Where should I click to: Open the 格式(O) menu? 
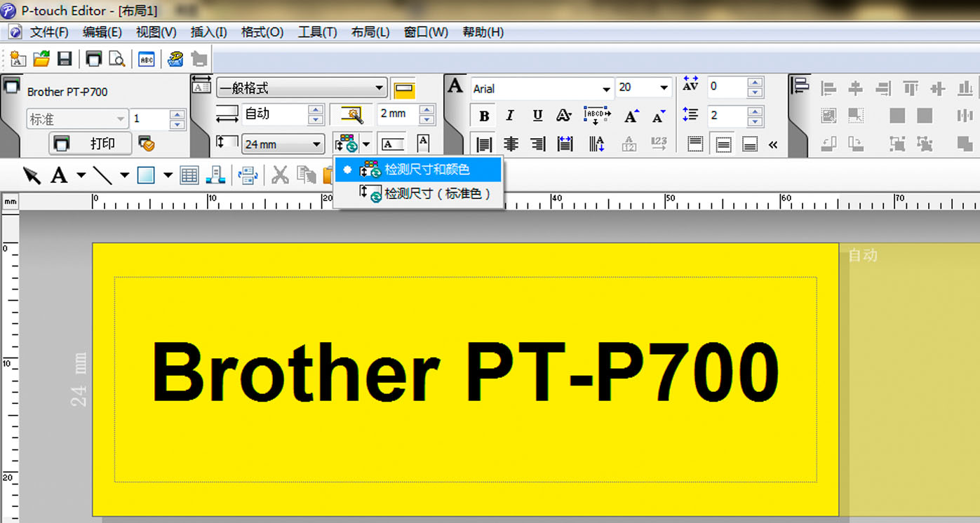pyautogui.click(x=262, y=32)
